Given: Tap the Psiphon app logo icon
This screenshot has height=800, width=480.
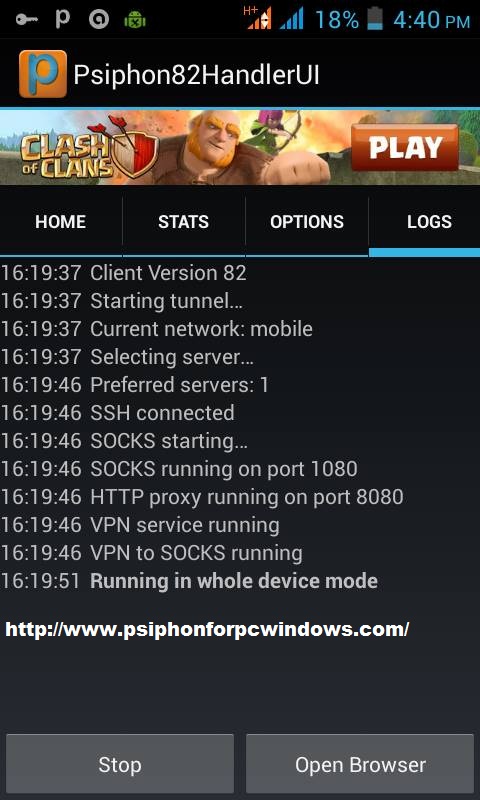Looking at the screenshot, I should pos(43,74).
